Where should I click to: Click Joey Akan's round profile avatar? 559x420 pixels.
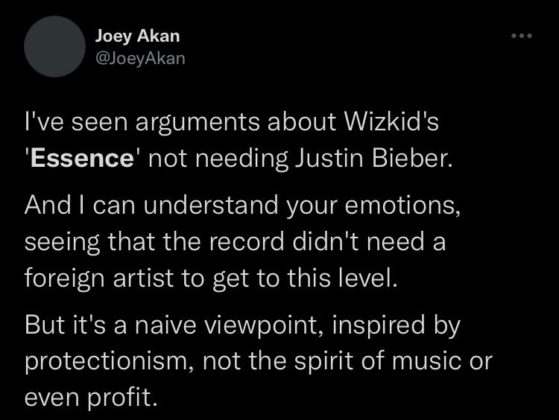tap(55, 46)
